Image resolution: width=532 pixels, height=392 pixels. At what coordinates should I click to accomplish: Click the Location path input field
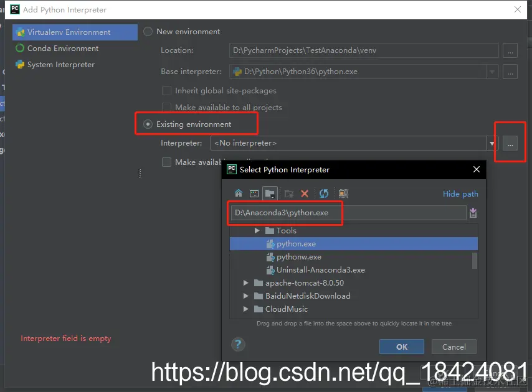click(x=364, y=50)
